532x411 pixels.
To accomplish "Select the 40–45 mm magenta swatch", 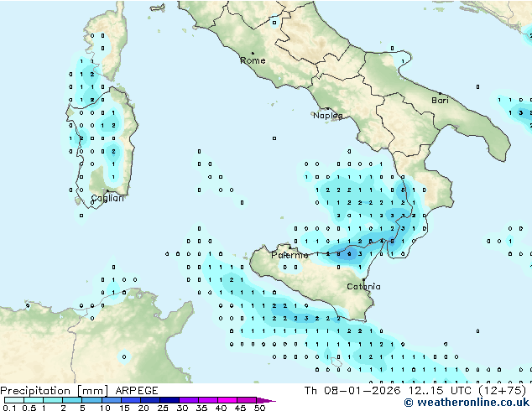I will [227, 400].
